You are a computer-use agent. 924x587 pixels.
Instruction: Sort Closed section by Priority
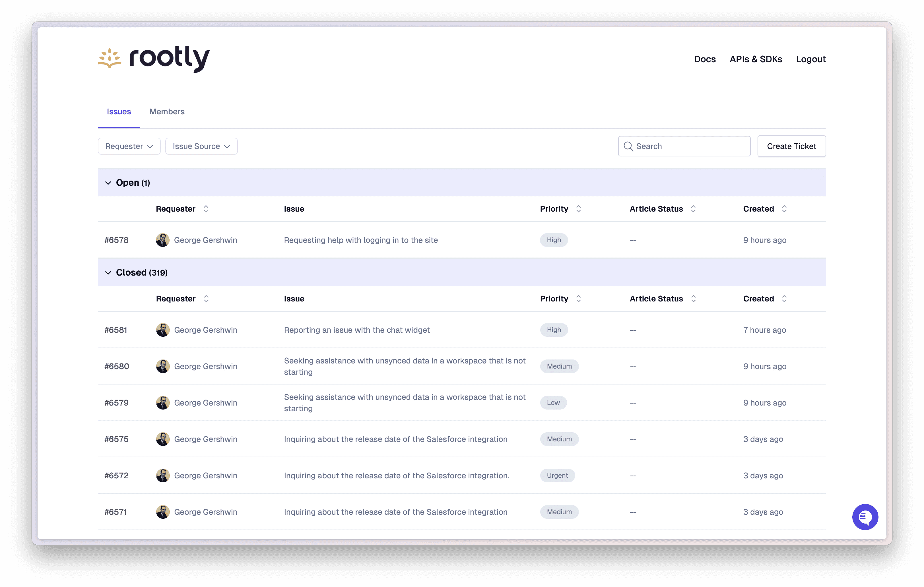point(578,299)
